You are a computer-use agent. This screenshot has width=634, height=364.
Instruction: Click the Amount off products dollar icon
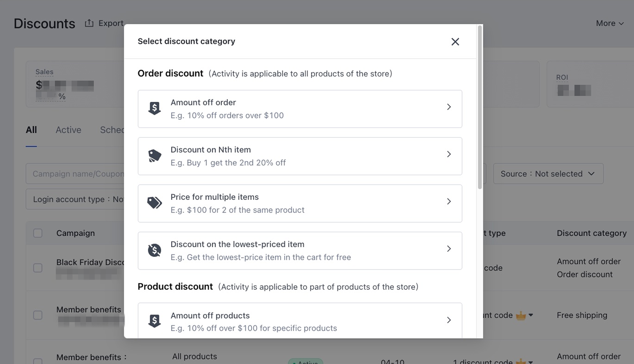pyautogui.click(x=154, y=321)
